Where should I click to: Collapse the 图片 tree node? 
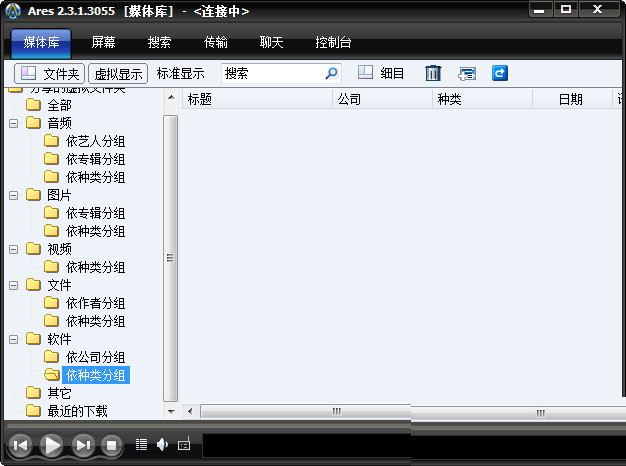click(x=14, y=195)
